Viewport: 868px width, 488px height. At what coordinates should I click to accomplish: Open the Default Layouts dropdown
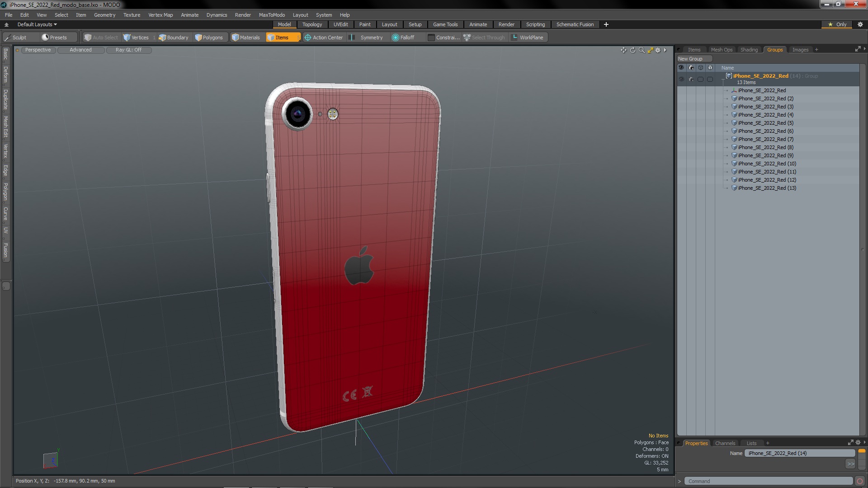coord(37,24)
